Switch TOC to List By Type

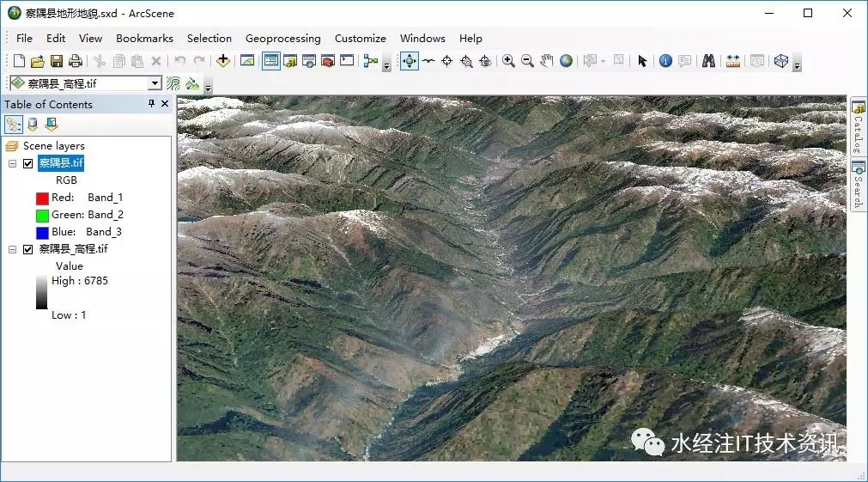pos(52,125)
